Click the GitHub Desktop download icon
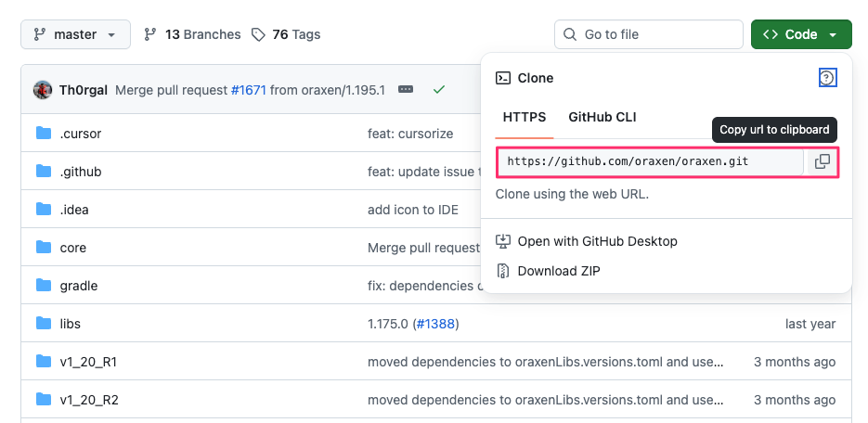868x423 pixels. click(x=502, y=241)
